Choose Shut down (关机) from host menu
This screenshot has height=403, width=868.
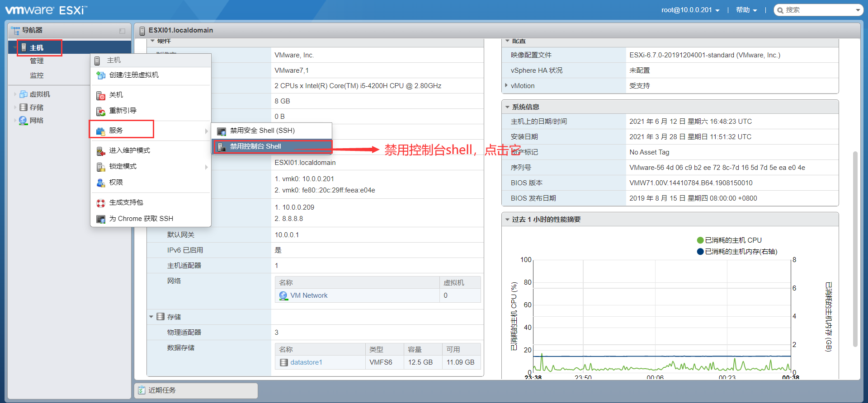click(151, 95)
